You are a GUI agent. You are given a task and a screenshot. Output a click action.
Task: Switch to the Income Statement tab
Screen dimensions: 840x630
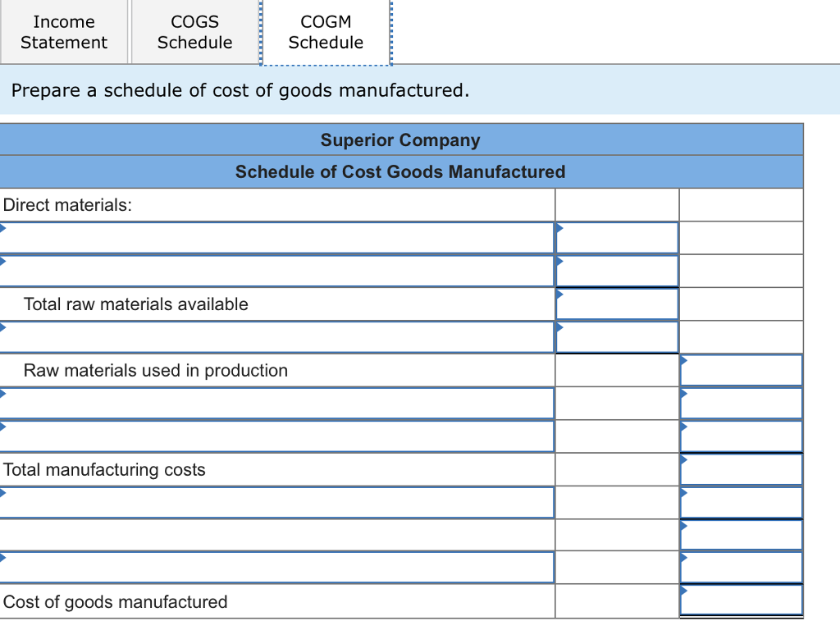click(x=64, y=32)
